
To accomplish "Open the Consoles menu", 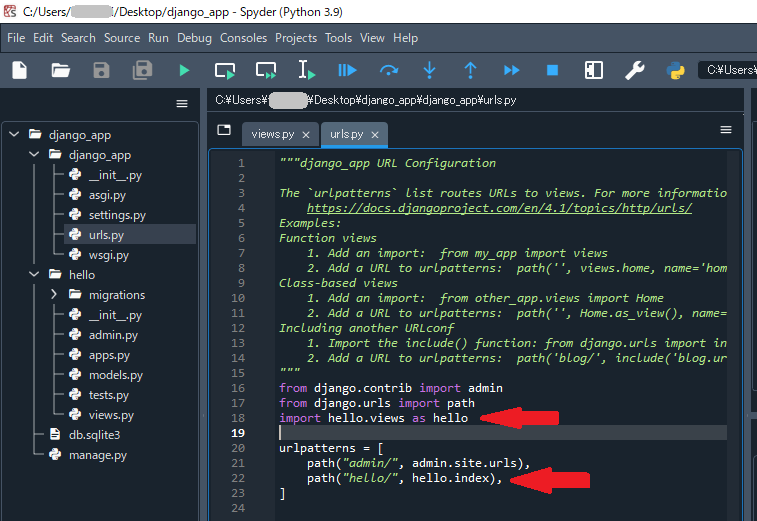I will pos(243,38).
